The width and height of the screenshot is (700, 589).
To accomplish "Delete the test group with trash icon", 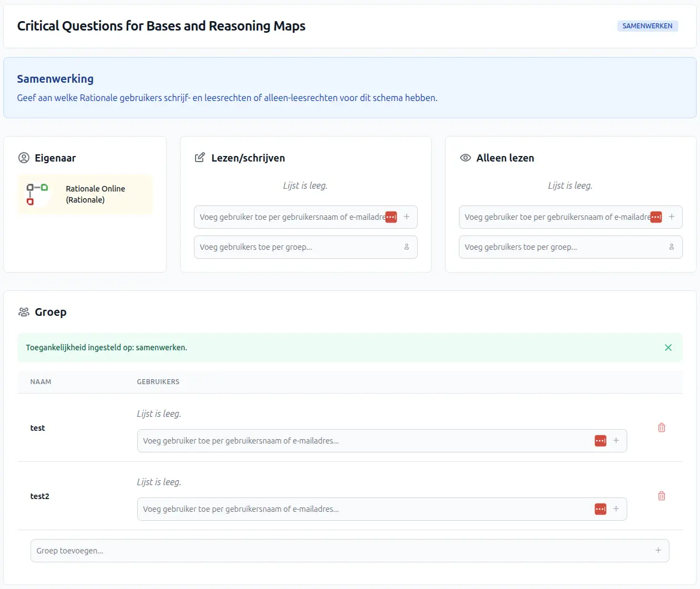I will 662,427.
